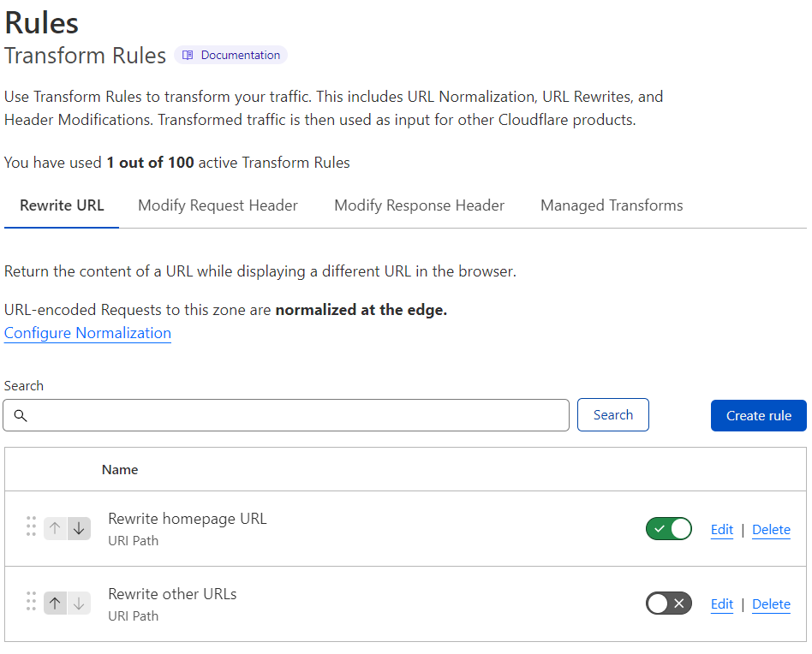The height and width of the screenshot is (654, 812).
Task: Click the magnifying glass in the search box
Action: [21, 414]
